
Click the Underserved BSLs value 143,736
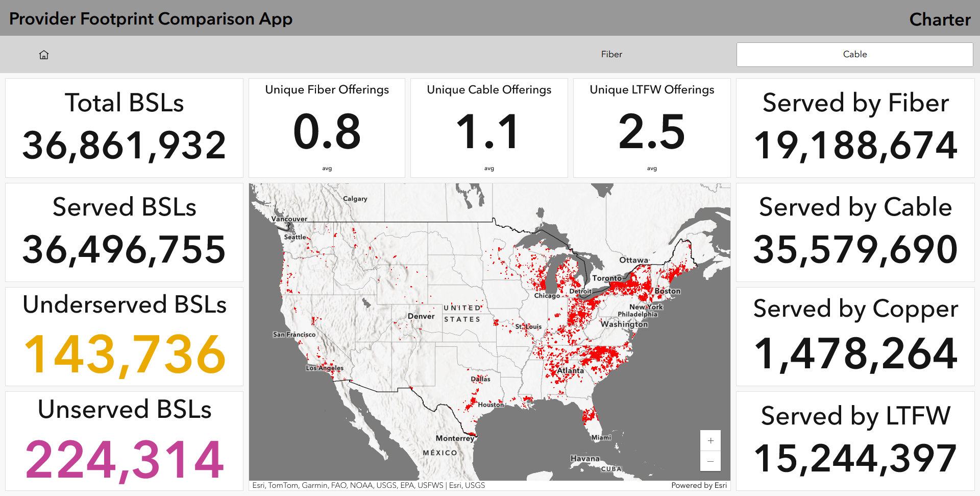125,355
